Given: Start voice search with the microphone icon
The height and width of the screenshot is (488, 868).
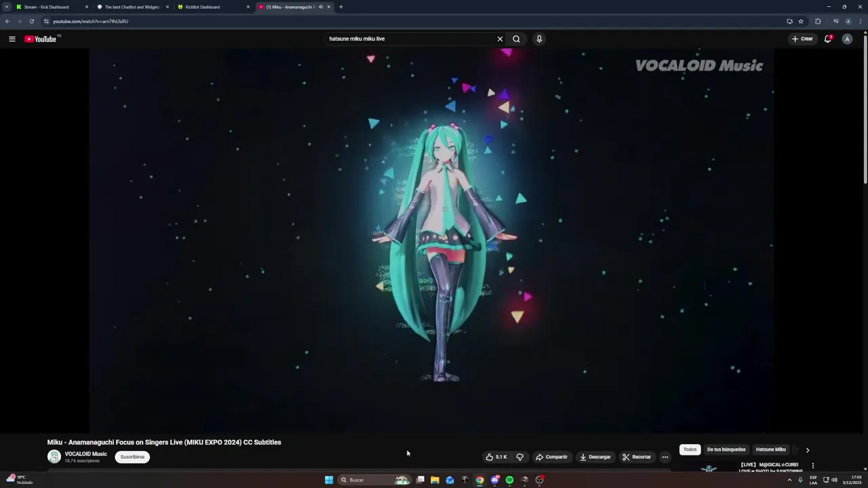Looking at the screenshot, I should pyautogui.click(x=539, y=39).
